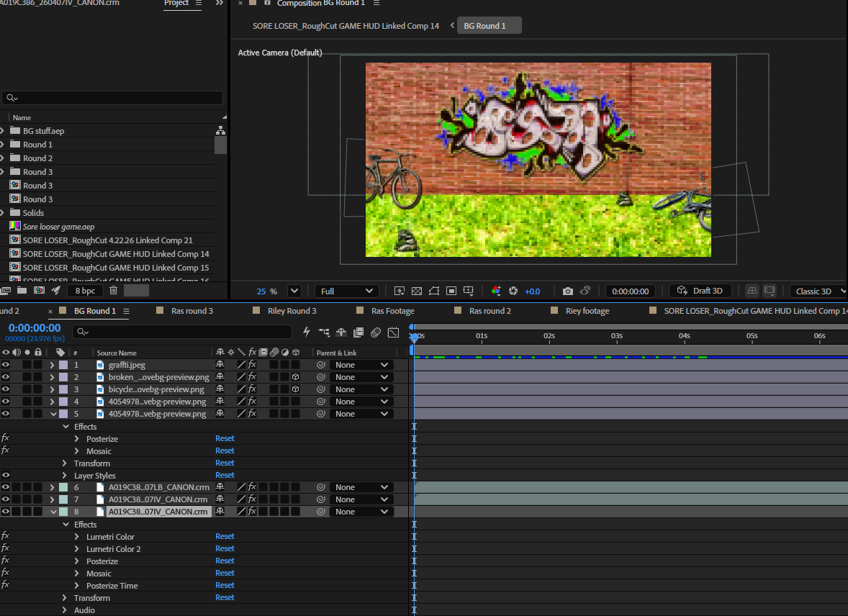This screenshot has width=848, height=616.
Task: Expand the Lumetri Color effect
Action: coord(77,537)
